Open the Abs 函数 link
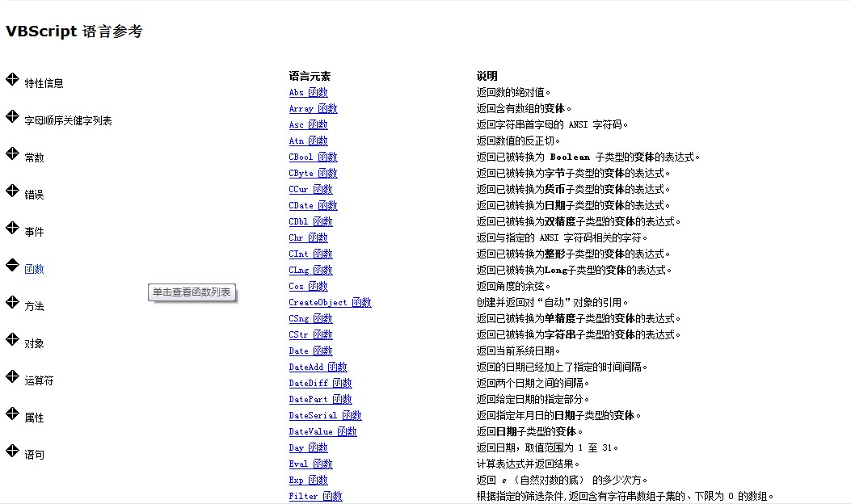The width and height of the screenshot is (851, 504). 308,92
